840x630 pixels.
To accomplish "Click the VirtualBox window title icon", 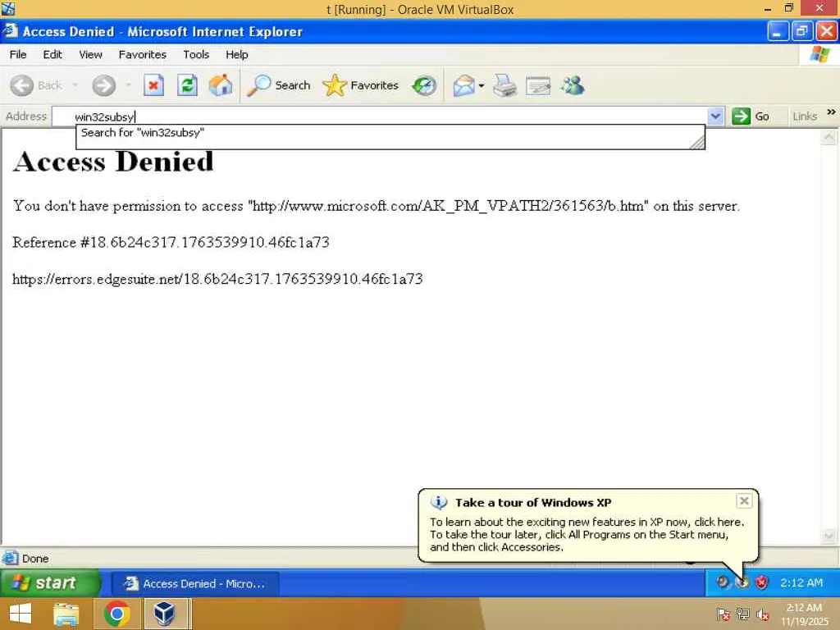I will point(8,8).
